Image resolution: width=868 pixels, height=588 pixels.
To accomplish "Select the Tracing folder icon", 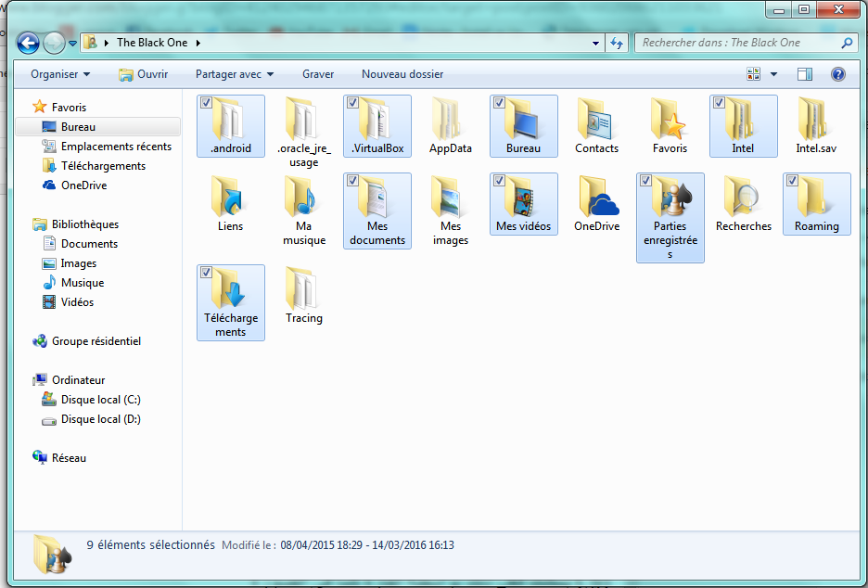I will click(303, 288).
